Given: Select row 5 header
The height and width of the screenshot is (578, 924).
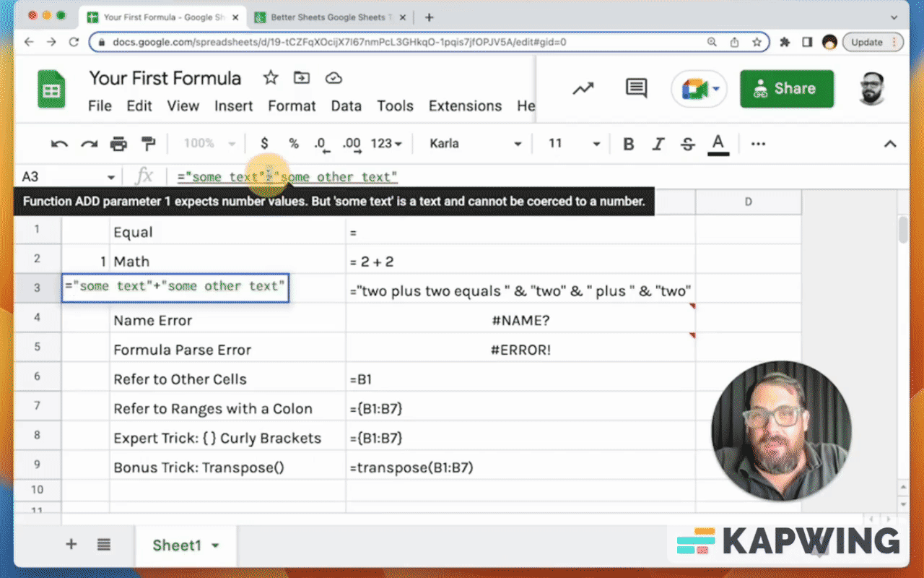Looking at the screenshot, I should point(38,347).
